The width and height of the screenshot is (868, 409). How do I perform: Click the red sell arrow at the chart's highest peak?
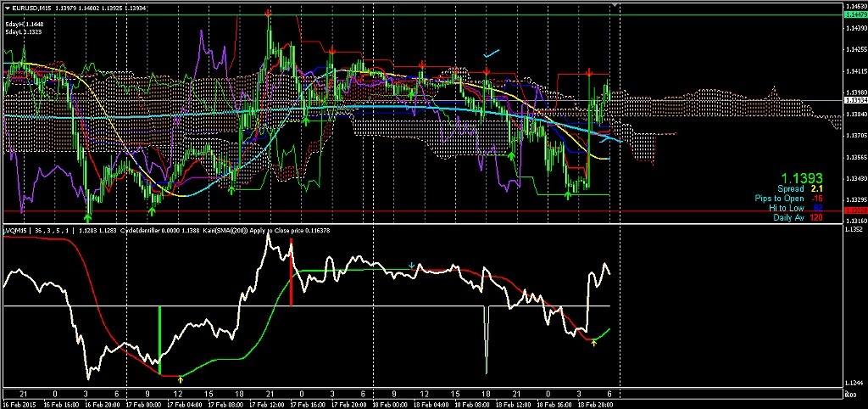coord(269,12)
